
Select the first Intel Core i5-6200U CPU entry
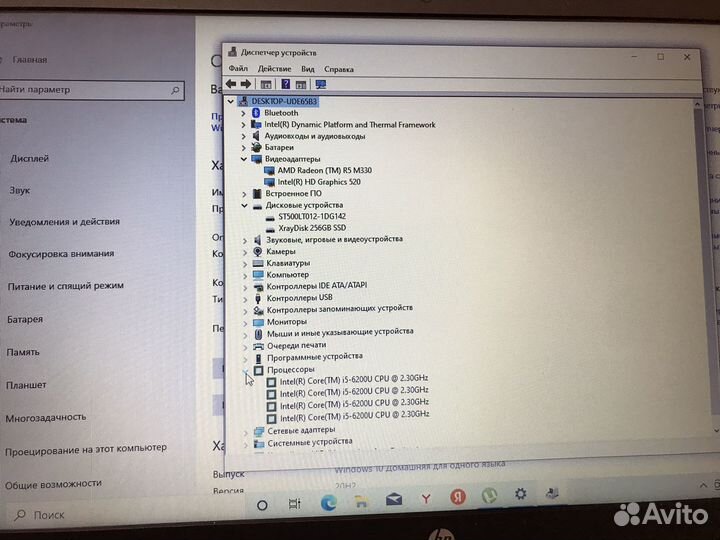tap(354, 379)
